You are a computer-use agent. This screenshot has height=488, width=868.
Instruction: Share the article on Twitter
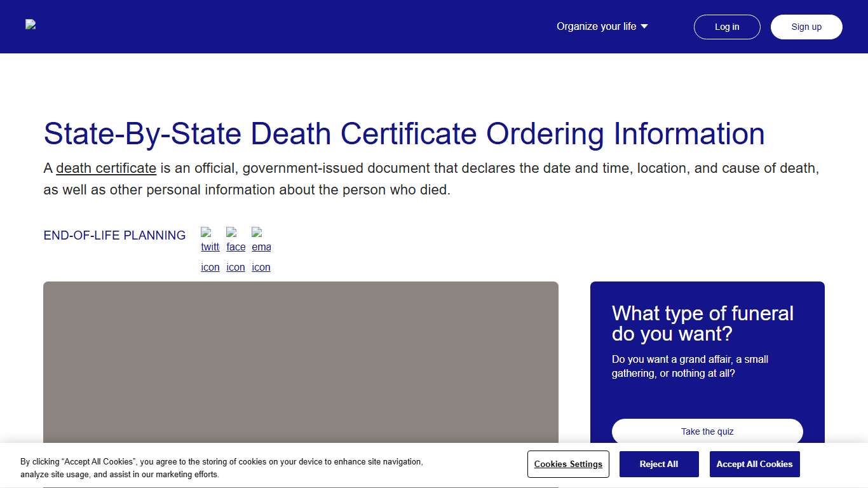click(x=210, y=248)
